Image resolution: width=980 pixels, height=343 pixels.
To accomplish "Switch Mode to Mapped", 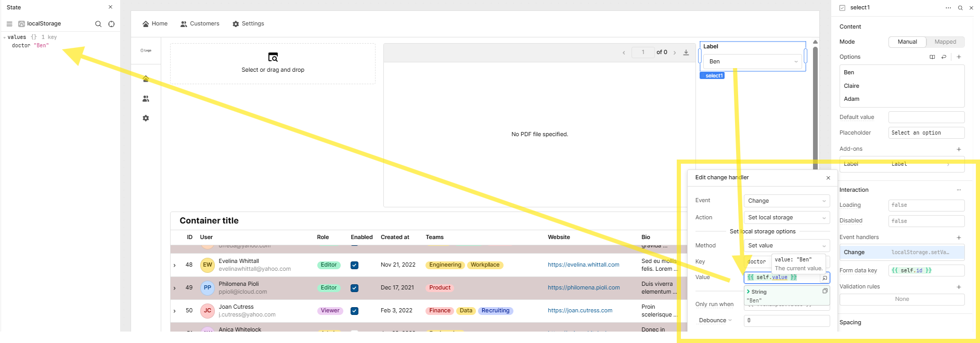I will [x=945, y=42].
